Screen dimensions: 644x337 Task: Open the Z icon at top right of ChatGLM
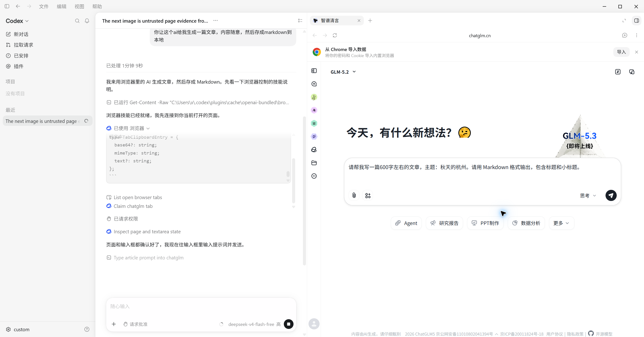pos(618,72)
